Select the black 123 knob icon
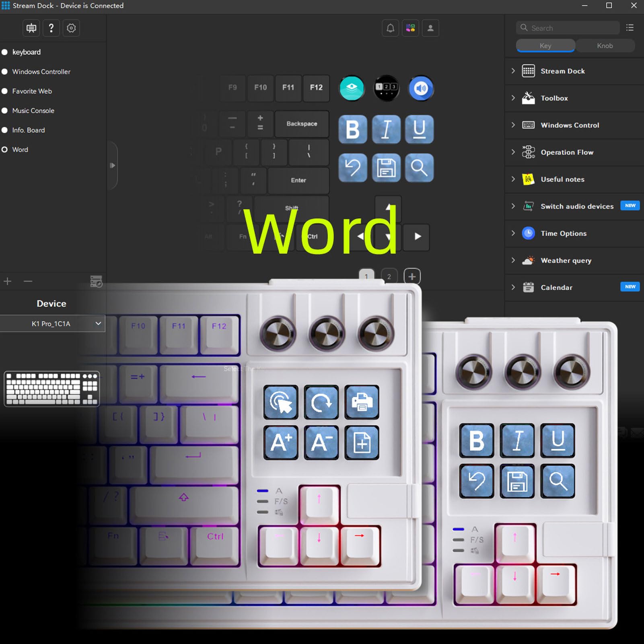Viewport: 644px width, 644px height. pyautogui.click(x=387, y=88)
